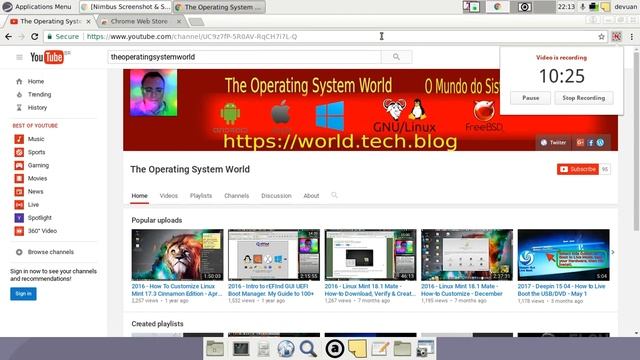
Task: Open the Applications Menu in top panel
Action: coord(37,7)
